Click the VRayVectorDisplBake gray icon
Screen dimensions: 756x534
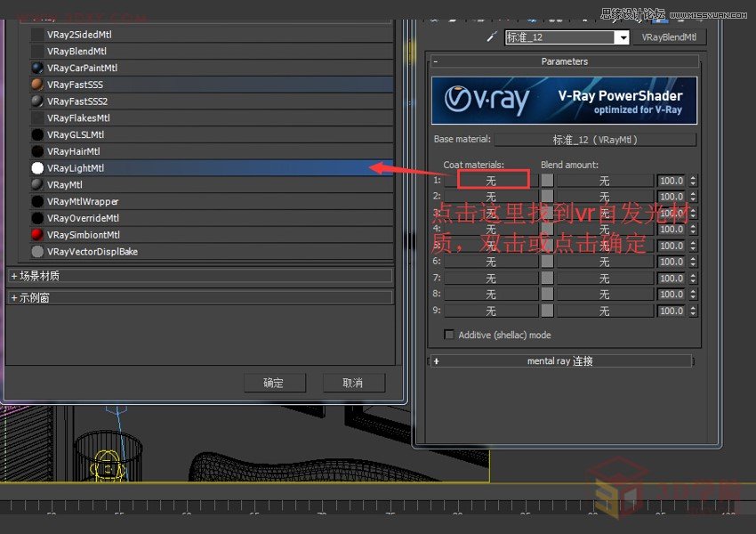37,252
